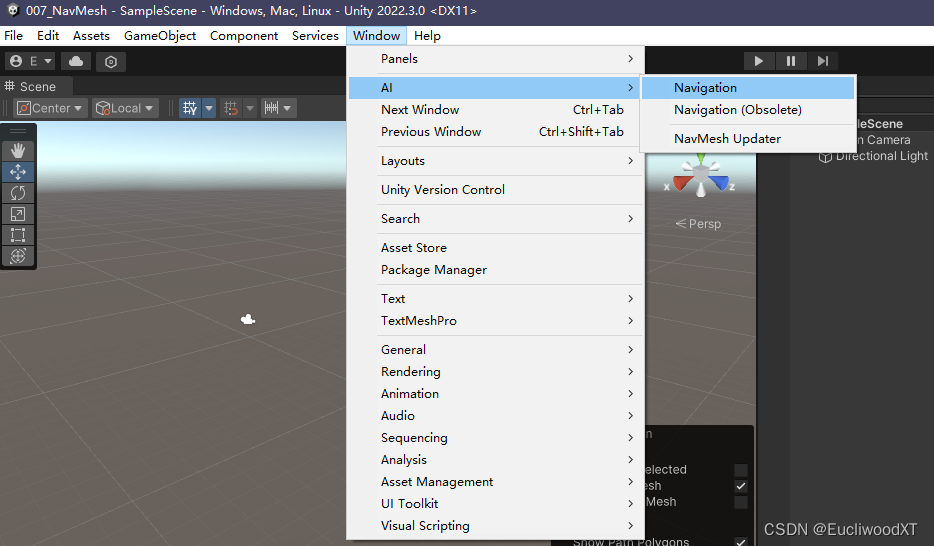Toggle the grid Y-axis visibility button

[191, 108]
